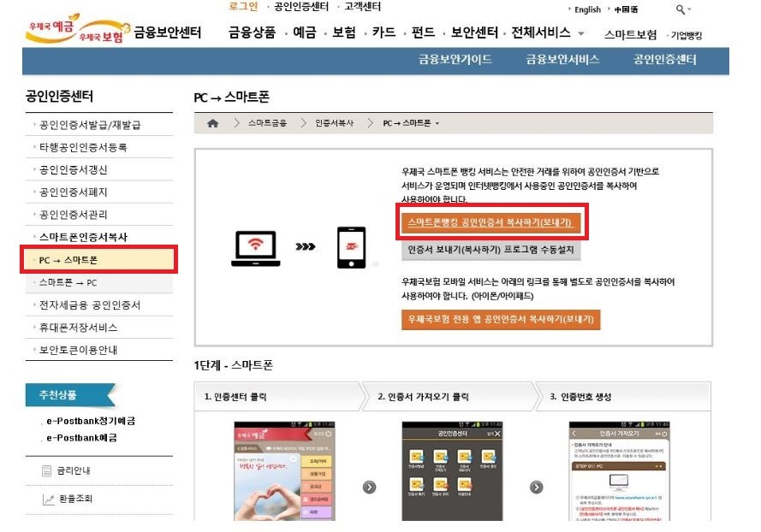
Task: Click the 우체국 예금 logo
Action: point(52,28)
